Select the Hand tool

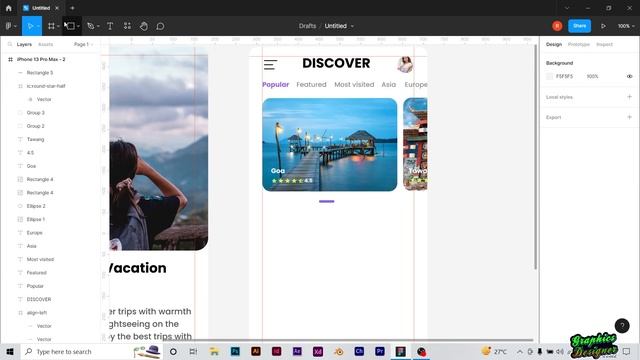pyautogui.click(x=144, y=26)
